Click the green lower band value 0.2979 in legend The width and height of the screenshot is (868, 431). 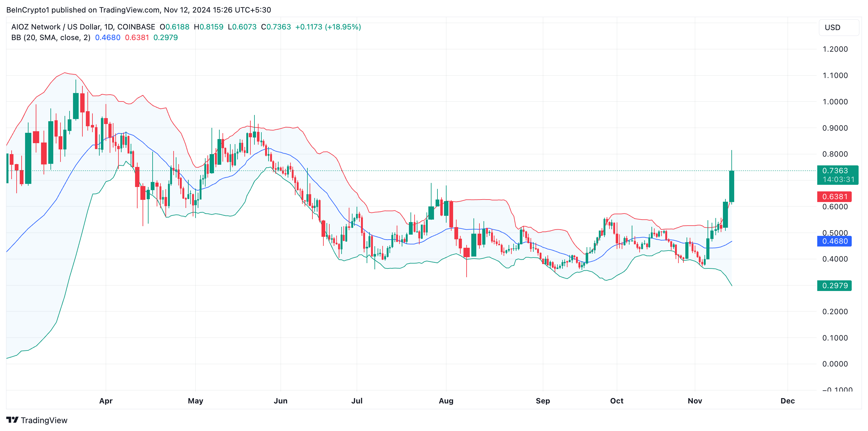point(165,38)
